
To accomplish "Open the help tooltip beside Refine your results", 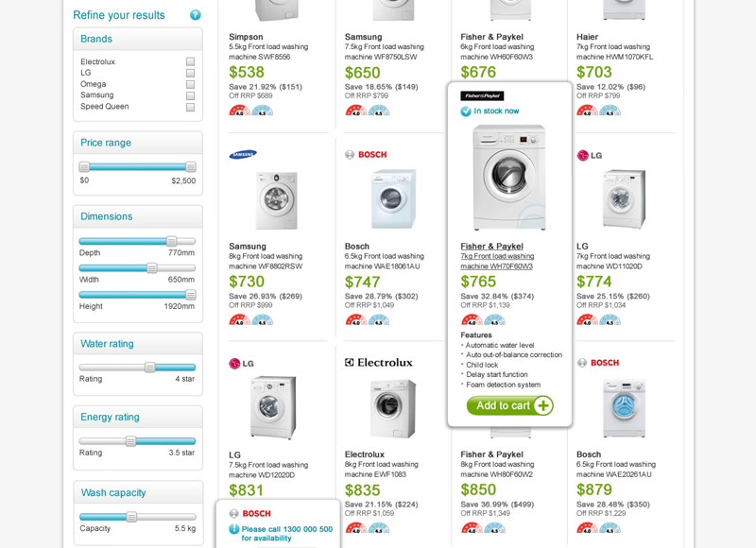I will pyautogui.click(x=195, y=15).
